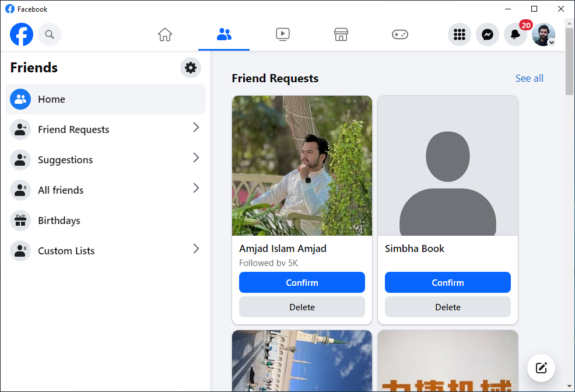Open the search magnifier
Image resolution: width=575 pixels, height=392 pixels.
pyautogui.click(x=50, y=34)
